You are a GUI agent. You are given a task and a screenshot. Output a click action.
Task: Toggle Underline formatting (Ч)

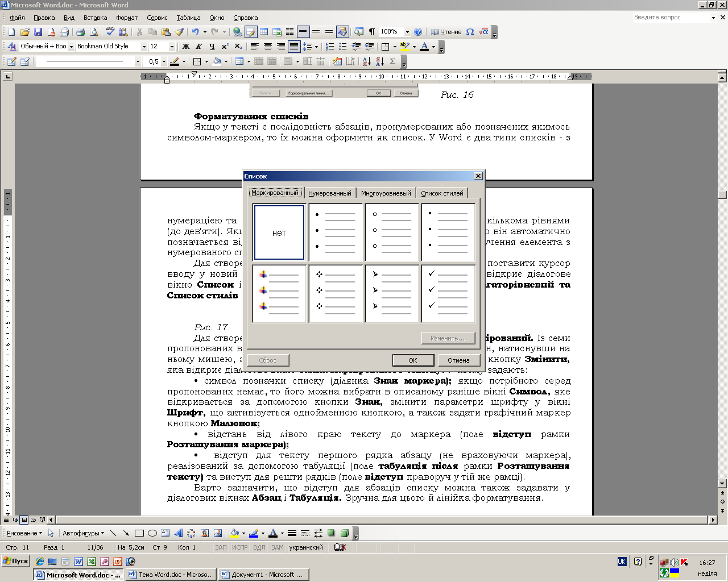tap(212, 47)
